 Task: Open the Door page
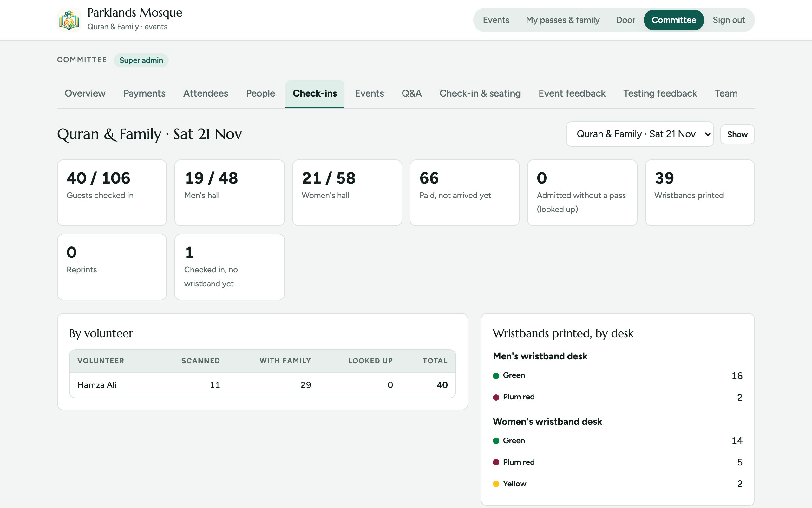point(625,20)
